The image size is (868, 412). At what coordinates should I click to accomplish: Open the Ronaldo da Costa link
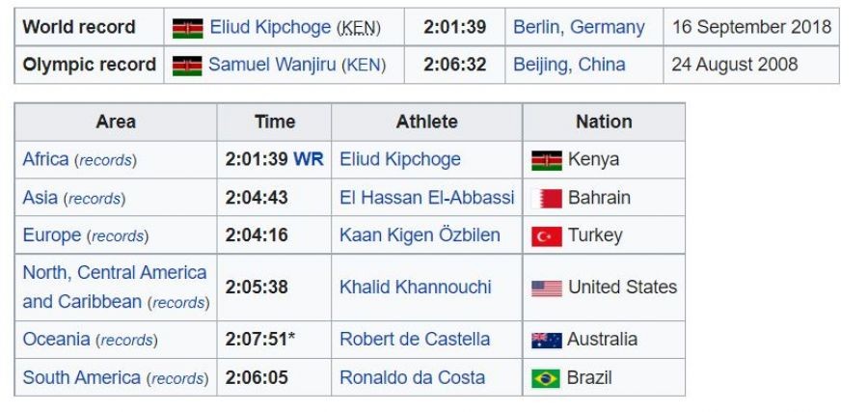click(x=412, y=377)
